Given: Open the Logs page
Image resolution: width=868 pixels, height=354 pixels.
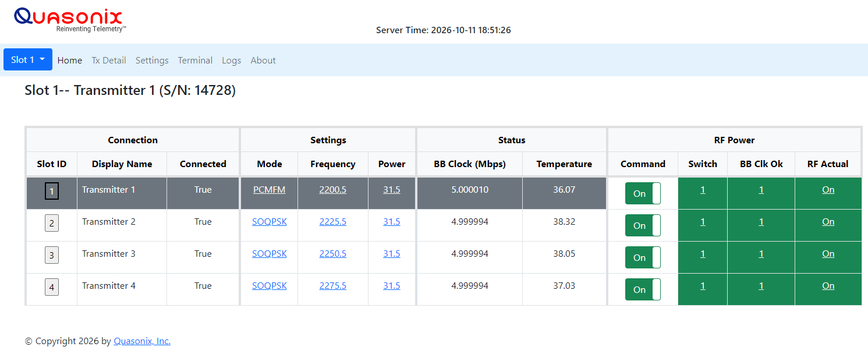Looking at the screenshot, I should click(x=231, y=60).
